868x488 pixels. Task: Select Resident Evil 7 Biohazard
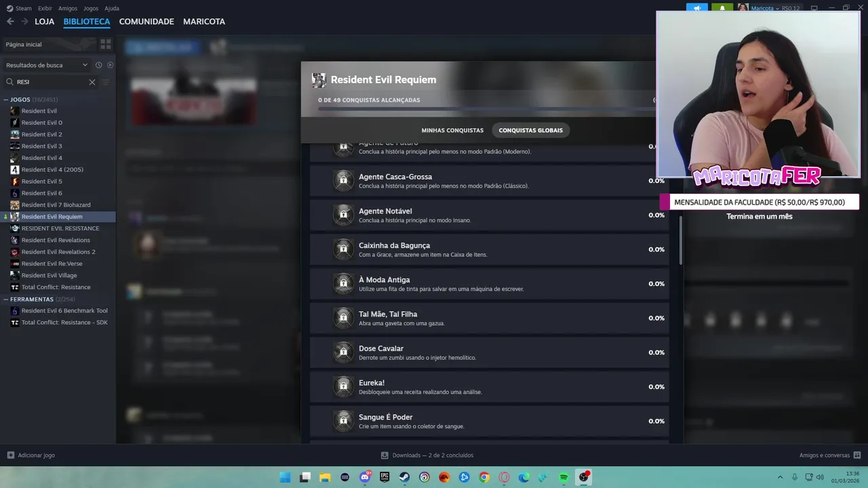click(56, 205)
